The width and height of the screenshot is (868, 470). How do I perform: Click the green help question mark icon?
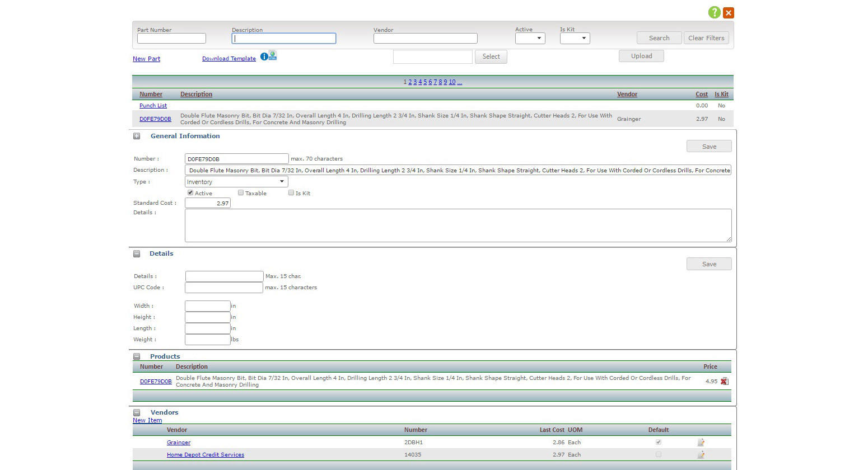pyautogui.click(x=714, y=12)
